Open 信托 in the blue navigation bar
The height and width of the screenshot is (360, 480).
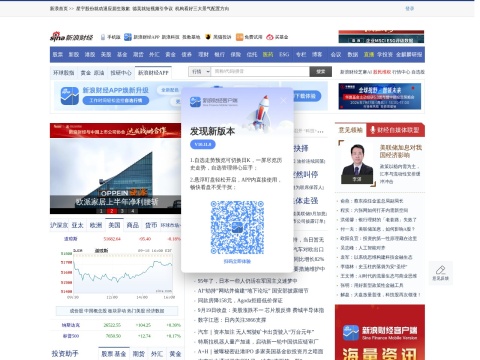[x=252, y=55]
